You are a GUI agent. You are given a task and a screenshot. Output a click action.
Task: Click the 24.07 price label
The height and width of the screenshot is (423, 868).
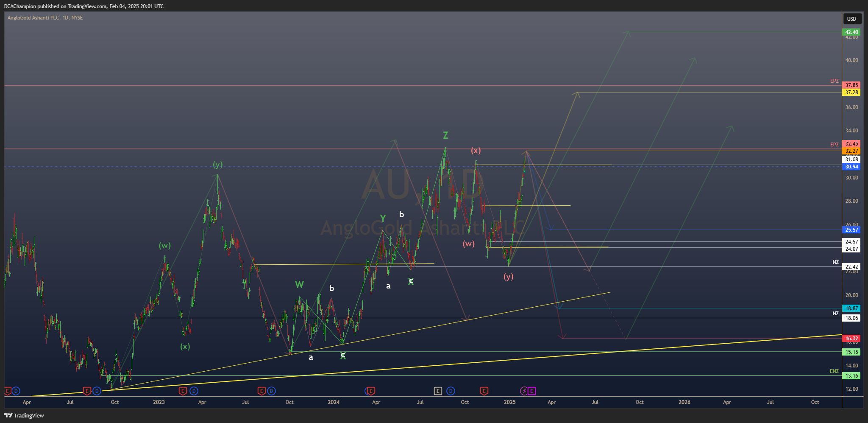(851, 249)
